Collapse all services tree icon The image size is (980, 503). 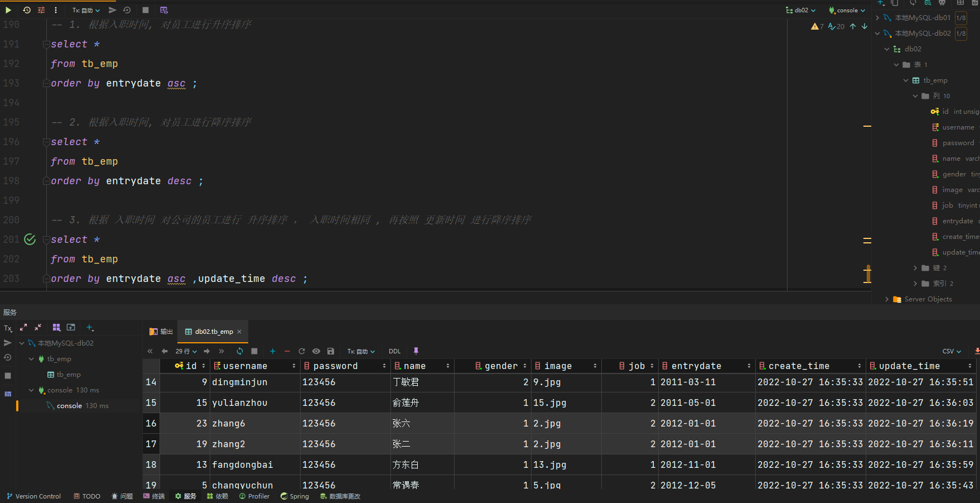[x=38, y=328]
